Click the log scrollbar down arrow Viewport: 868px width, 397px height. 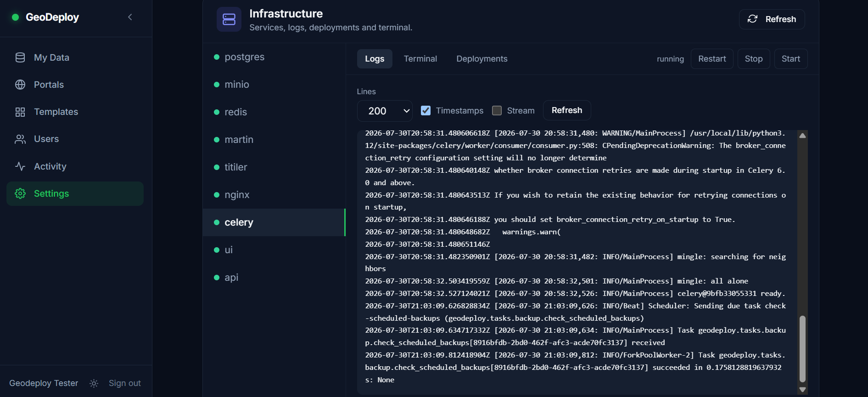tap(802, 389)
